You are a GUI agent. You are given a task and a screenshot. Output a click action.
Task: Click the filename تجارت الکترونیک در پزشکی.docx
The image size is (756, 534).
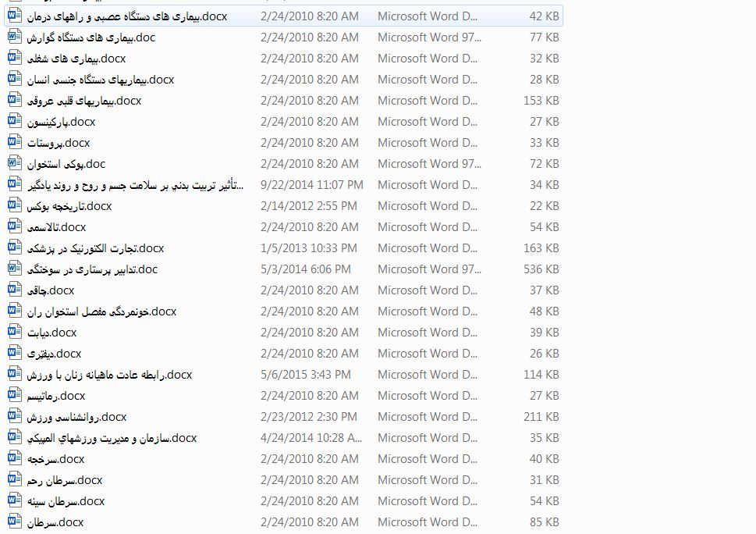95,248
